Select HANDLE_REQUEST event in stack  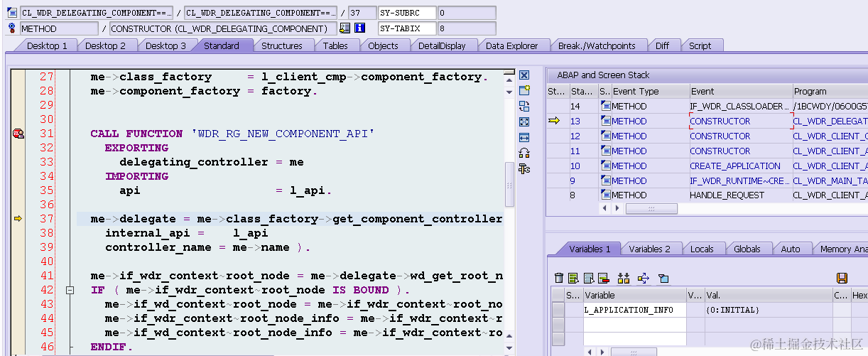pyautogui.click(x=741, y=195)
